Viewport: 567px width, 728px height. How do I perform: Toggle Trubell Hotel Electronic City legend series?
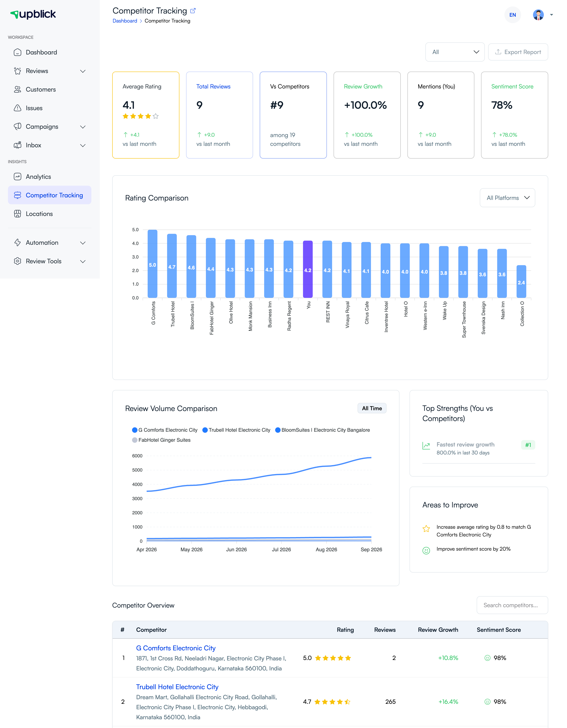pos(236,430)
